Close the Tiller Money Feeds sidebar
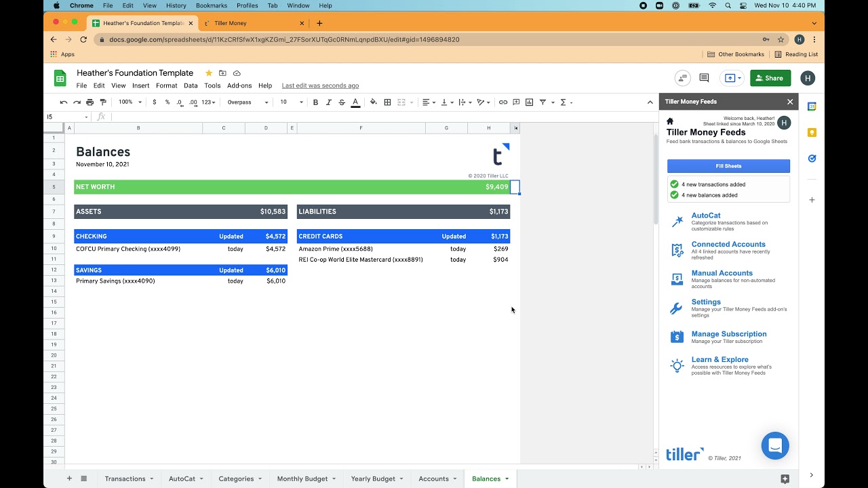This screenshot has height=488, width=868. 790,102
